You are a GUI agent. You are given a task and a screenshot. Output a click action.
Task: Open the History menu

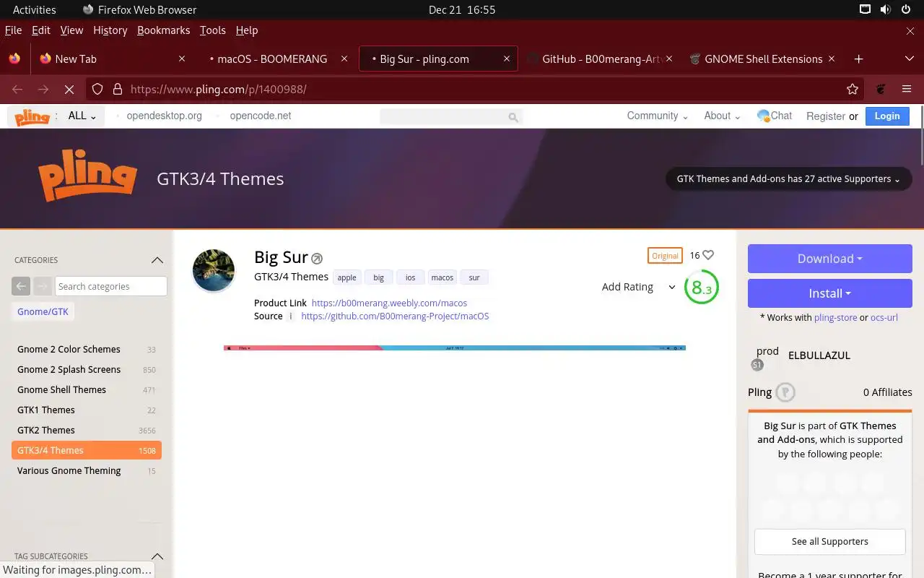(x=110, y=30)
